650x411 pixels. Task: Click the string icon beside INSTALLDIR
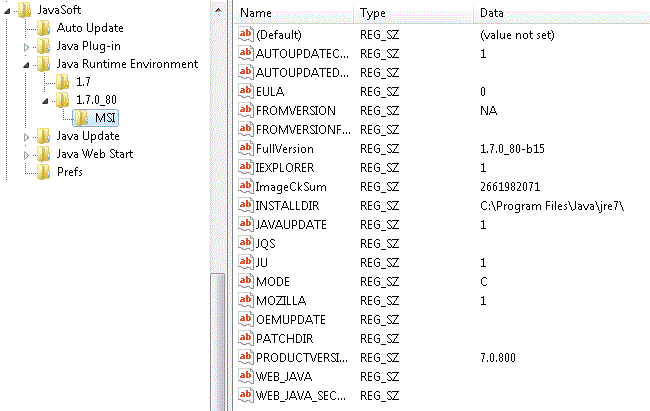245,205
